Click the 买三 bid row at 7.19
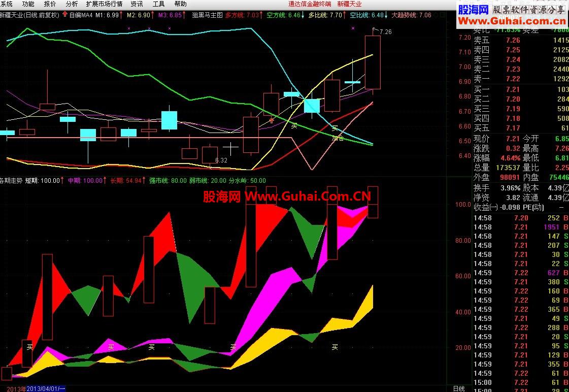 coord(520,109)
